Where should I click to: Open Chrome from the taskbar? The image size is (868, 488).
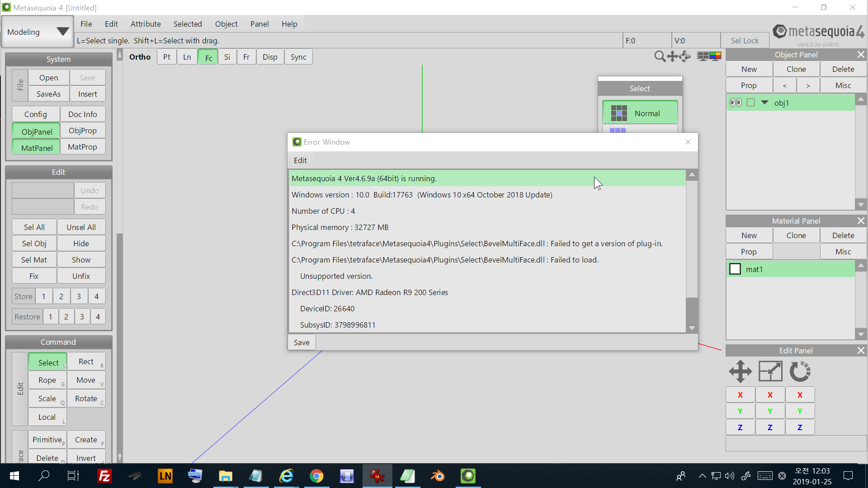[x=316, y=476]
